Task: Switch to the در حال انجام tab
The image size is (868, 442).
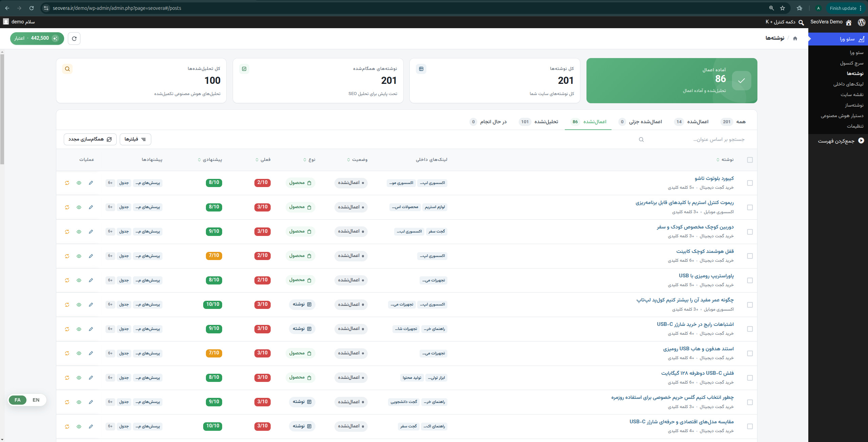Action: click(488, 122)
